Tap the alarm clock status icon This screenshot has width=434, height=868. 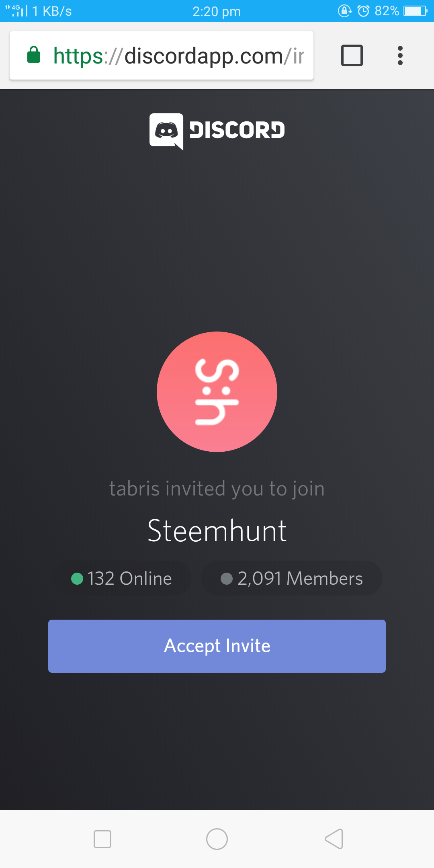363,11
